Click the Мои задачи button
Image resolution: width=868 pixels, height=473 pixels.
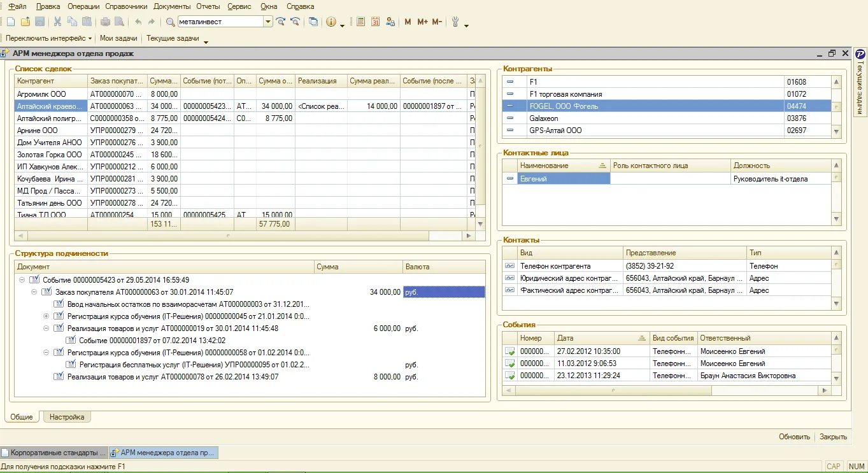118,38
